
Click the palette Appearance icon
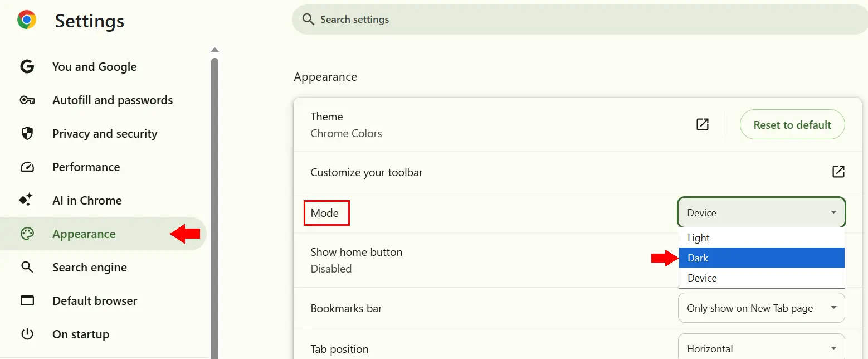click(x=27, y=234)
